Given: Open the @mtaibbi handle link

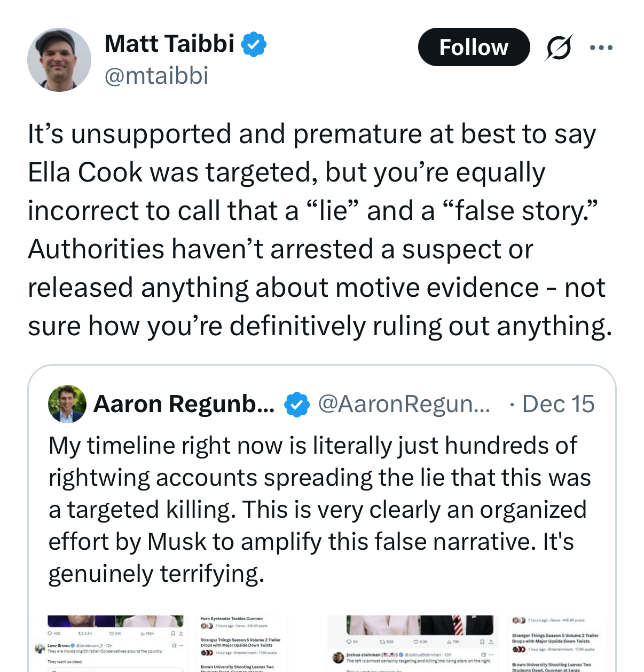Looking at the screenshot, I should [x=156, y=76].
